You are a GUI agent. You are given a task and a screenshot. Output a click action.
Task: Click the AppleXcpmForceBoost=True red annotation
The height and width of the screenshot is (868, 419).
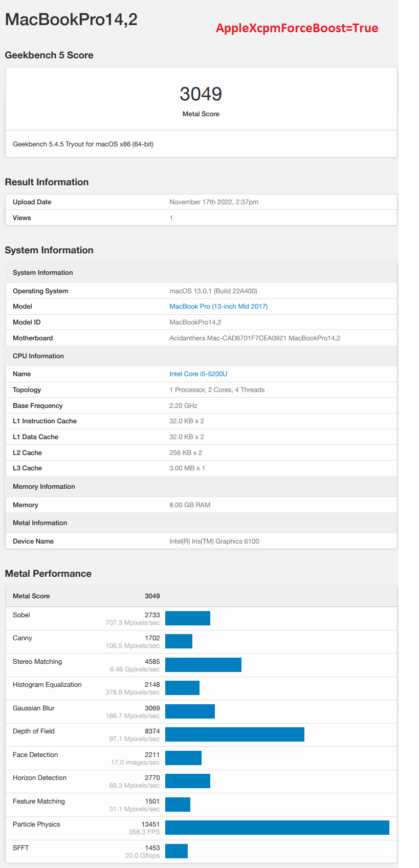pyautogui.click(x=297, y=28)
